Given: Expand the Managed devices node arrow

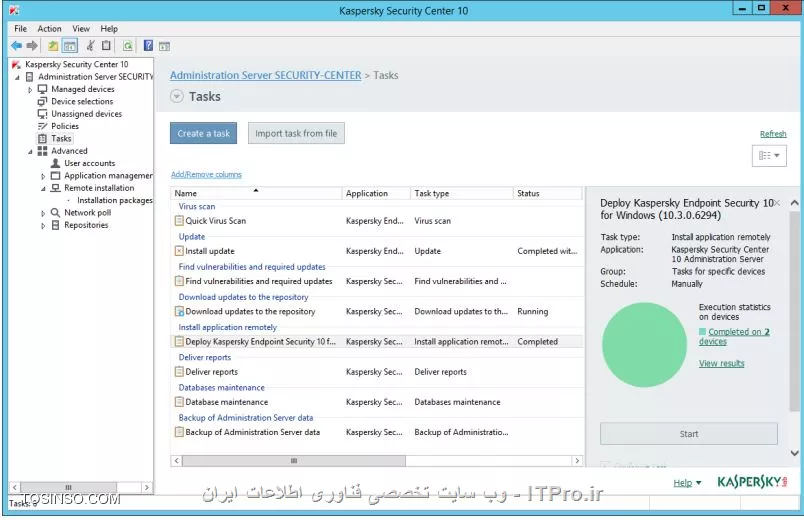Looking at the screenshot, I should pyautogui.click(x=30, y=90).
